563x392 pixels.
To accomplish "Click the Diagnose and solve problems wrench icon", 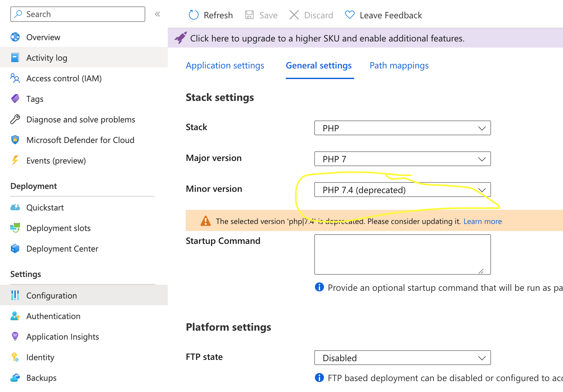I will [15, 120].
